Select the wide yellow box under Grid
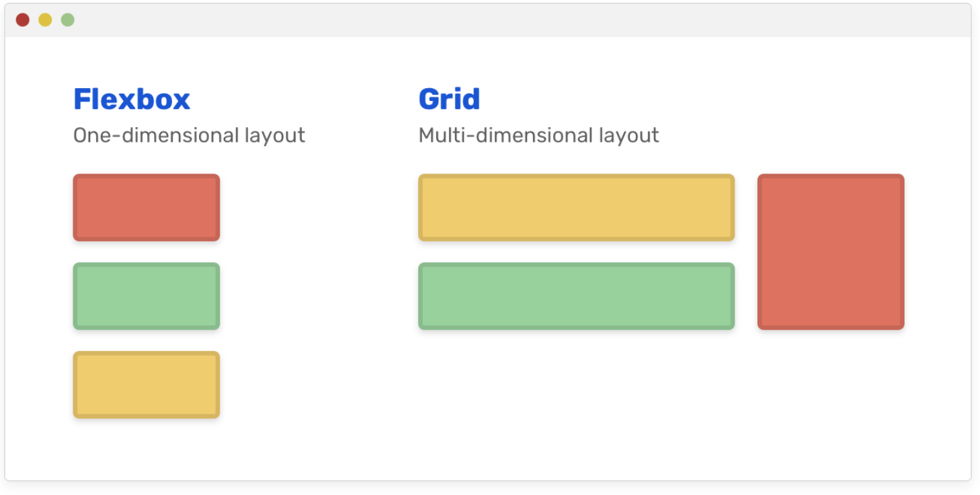Viewport: 980px width, 495px height. click(x=576, y=207)
